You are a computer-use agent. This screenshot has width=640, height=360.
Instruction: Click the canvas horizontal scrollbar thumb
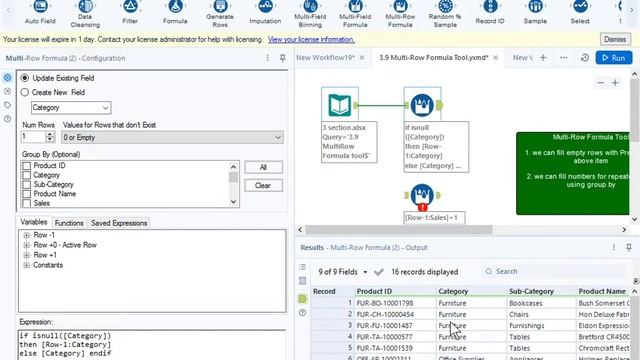coord(399,230)
